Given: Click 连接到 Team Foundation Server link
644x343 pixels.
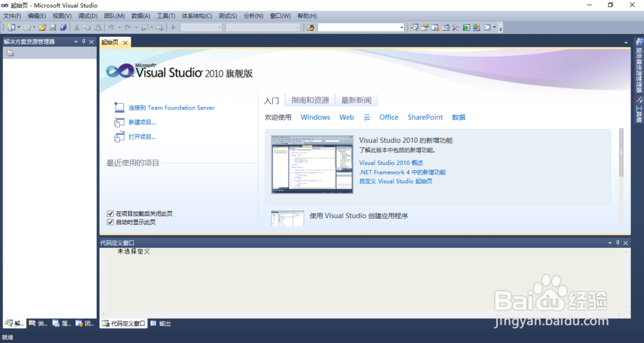Looking at the screenshot, I should pos(171,107).
